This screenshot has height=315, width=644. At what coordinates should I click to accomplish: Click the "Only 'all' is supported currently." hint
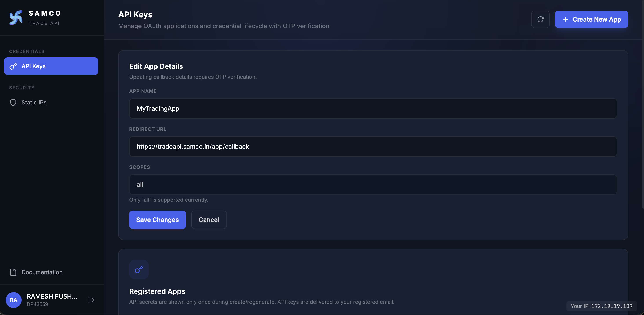pos(169,200)
